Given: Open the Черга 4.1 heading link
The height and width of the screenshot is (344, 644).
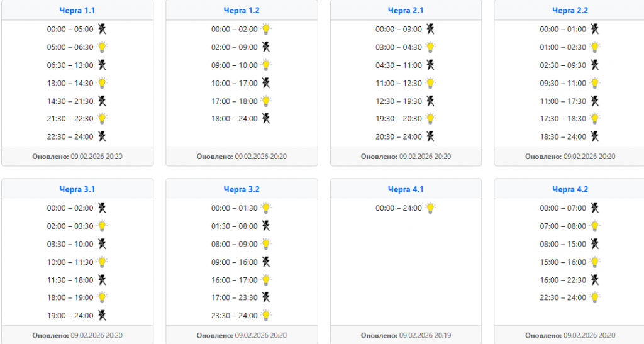Looking at the screenshot, I should pyautogui.click(x=406, y=189).
